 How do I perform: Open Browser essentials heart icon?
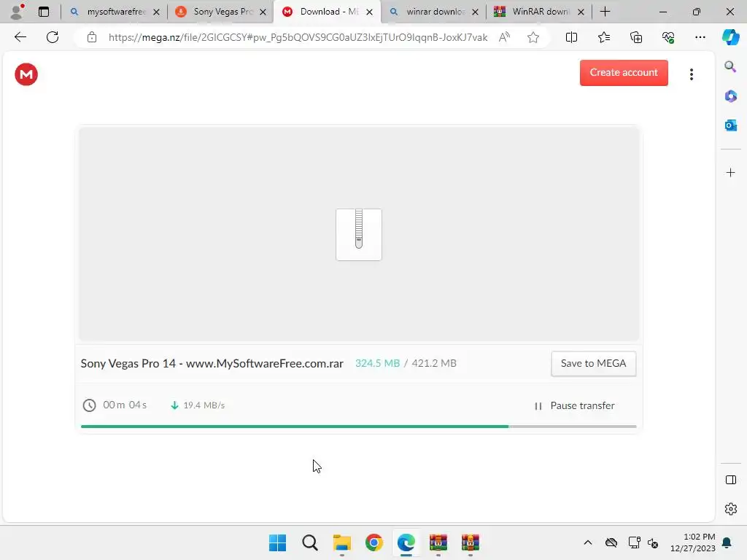[x=668, y=37]
